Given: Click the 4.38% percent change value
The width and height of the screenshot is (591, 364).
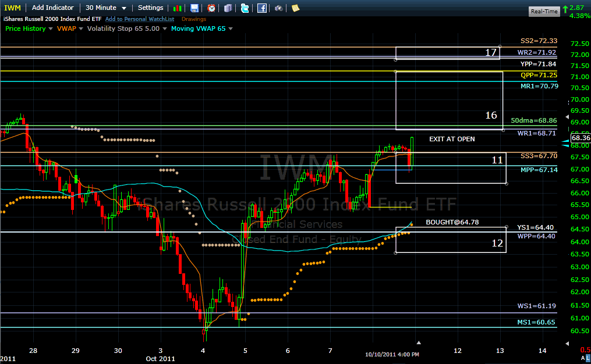Looking at the screenshot, I should click(x=580, y=16).
